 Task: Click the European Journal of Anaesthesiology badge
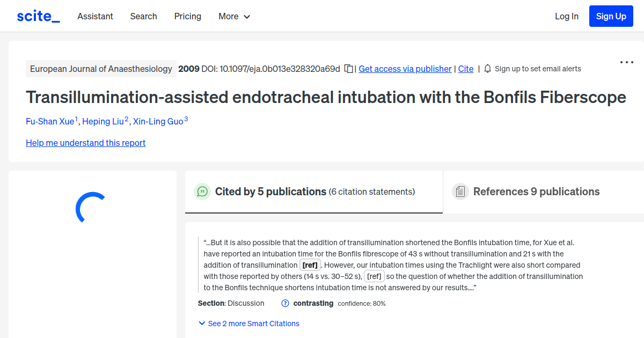click(x=101, y=69)
